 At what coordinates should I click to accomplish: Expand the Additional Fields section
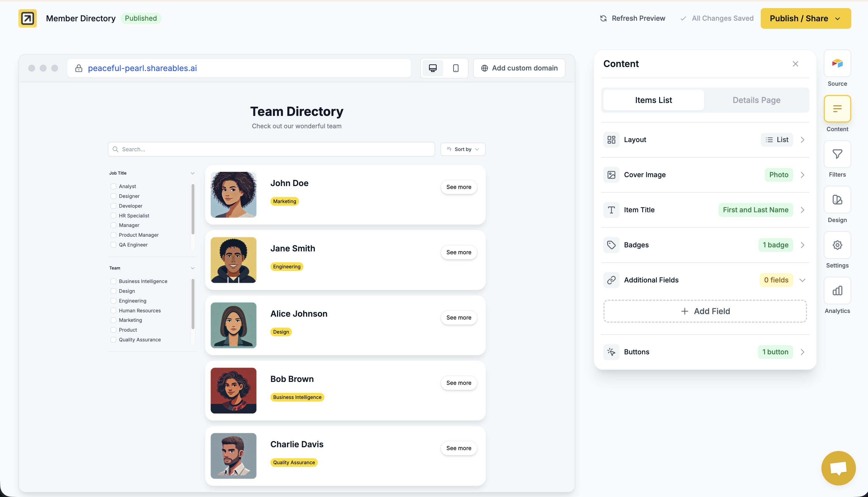click(x=802, y=280)
